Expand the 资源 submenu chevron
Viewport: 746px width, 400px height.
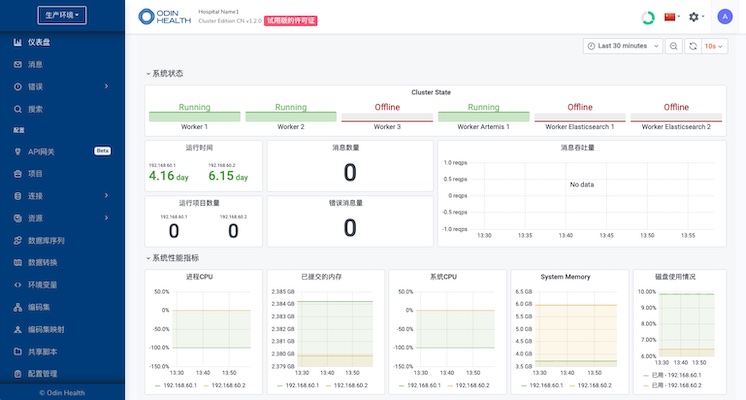pyautogui.click(x=107, y=218)
